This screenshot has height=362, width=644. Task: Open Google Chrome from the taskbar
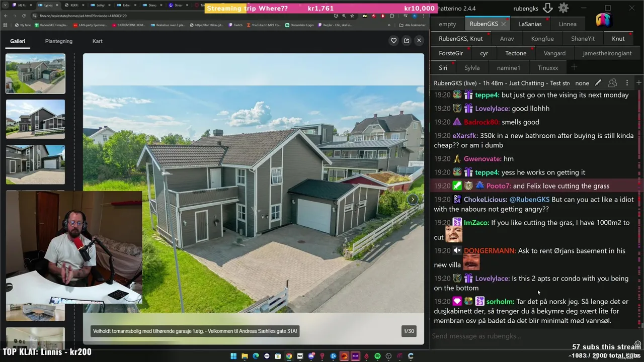(x=289, y=356)
